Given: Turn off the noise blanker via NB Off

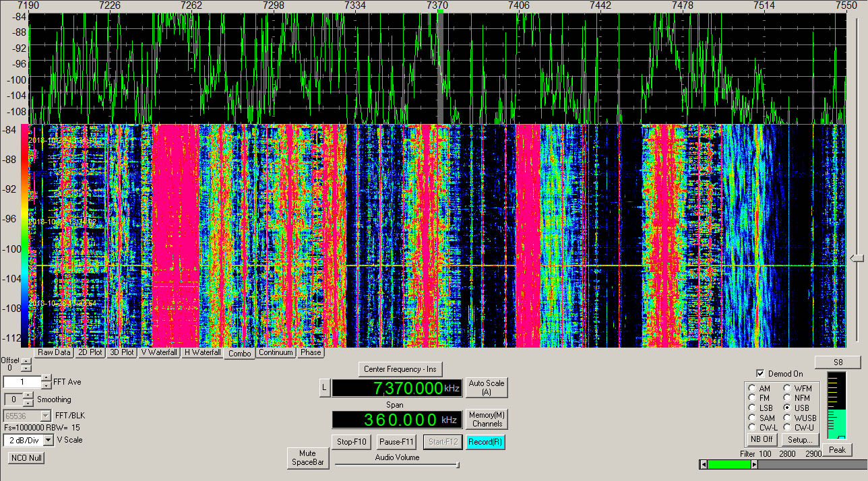Looking at the screenshot, I should [762, 439].
